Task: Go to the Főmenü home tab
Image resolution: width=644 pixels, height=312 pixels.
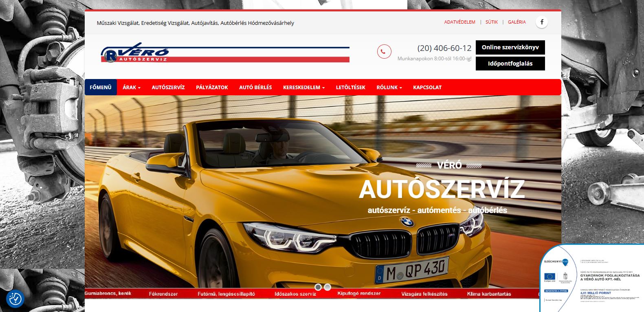Action: [101, 87]
